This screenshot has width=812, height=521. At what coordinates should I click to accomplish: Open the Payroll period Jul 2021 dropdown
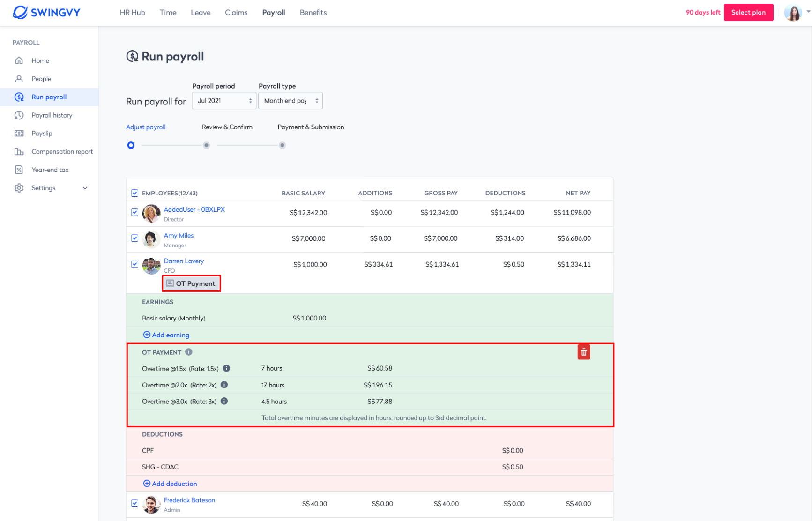point(224,101)
